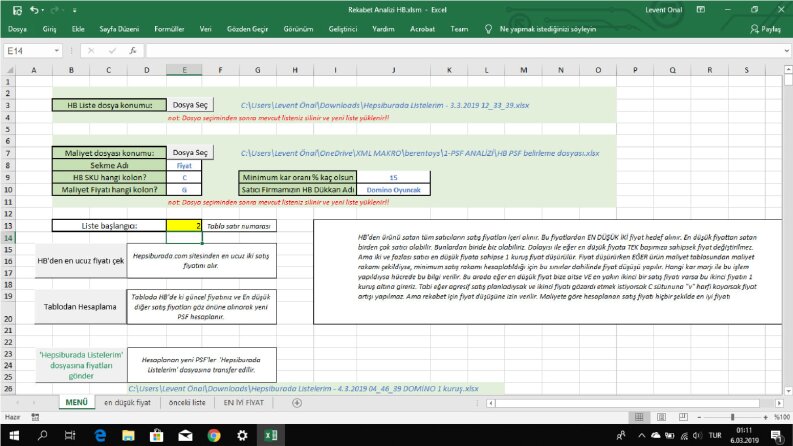This screenshot has width=793, height=446.
Task: Click the Sekme Adı value cell Fiyat
Action: (184, 165)
